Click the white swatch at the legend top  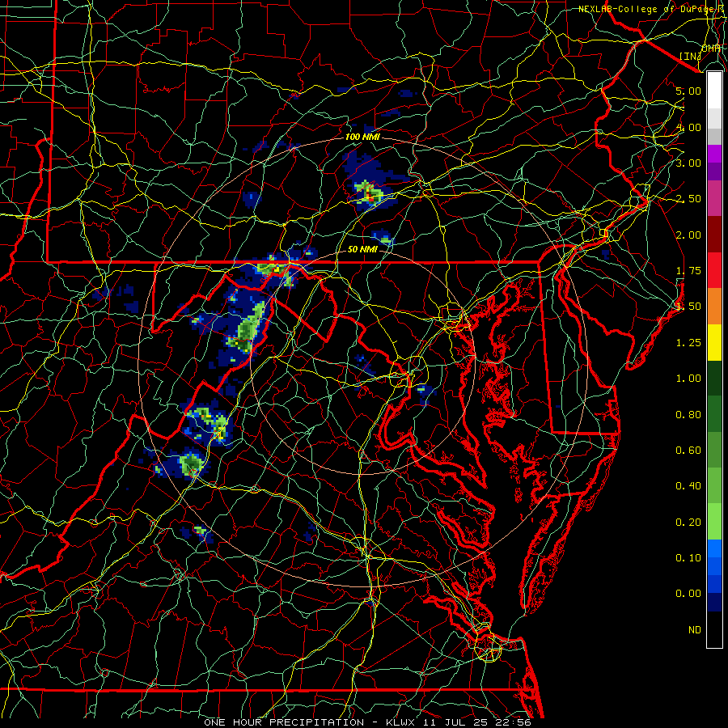click(x=714, y=90)
